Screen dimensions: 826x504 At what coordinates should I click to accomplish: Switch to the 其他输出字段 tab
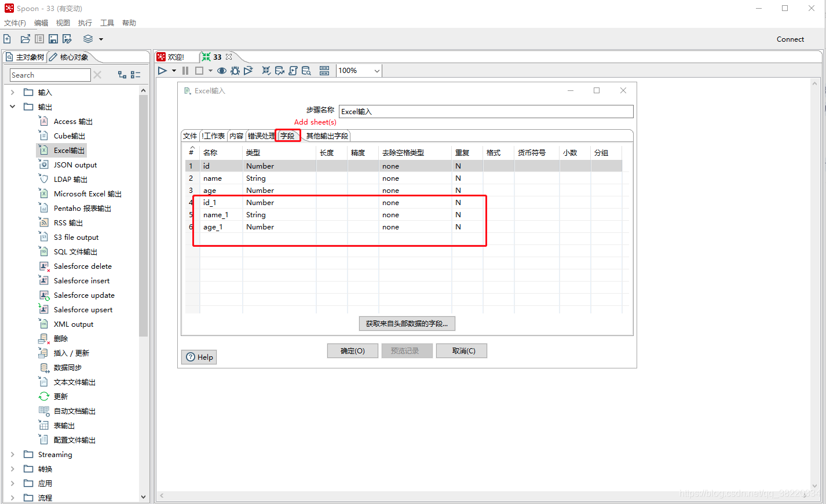click(x=327, y=136)
